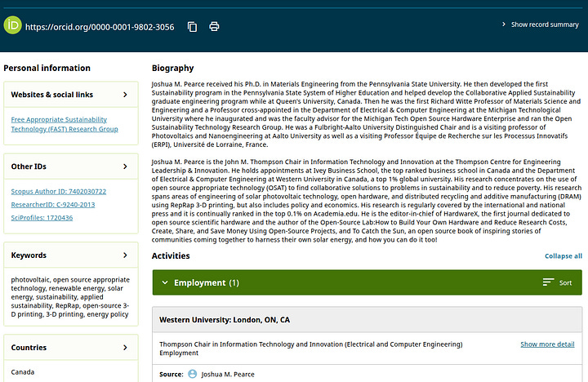Click the source name Joshua M. Pearce
The image size is (588, 382).
[228, 374]
